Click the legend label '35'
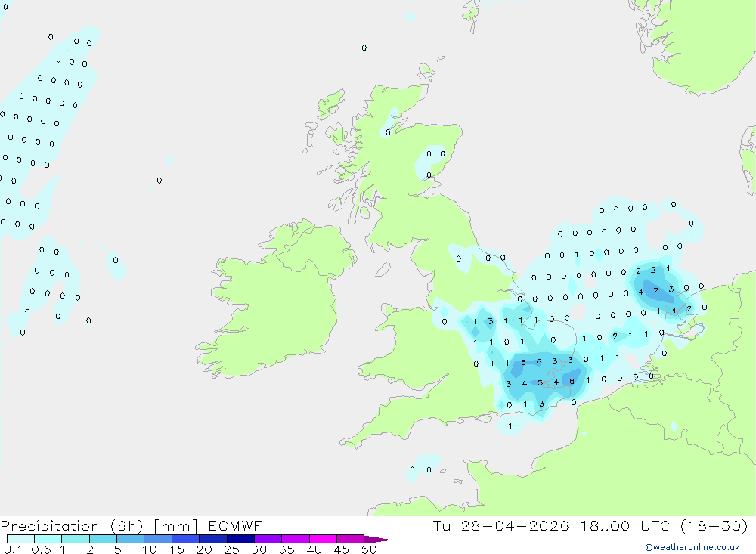The width and height of the screenshot is (756, 554). tap(287, 549)
